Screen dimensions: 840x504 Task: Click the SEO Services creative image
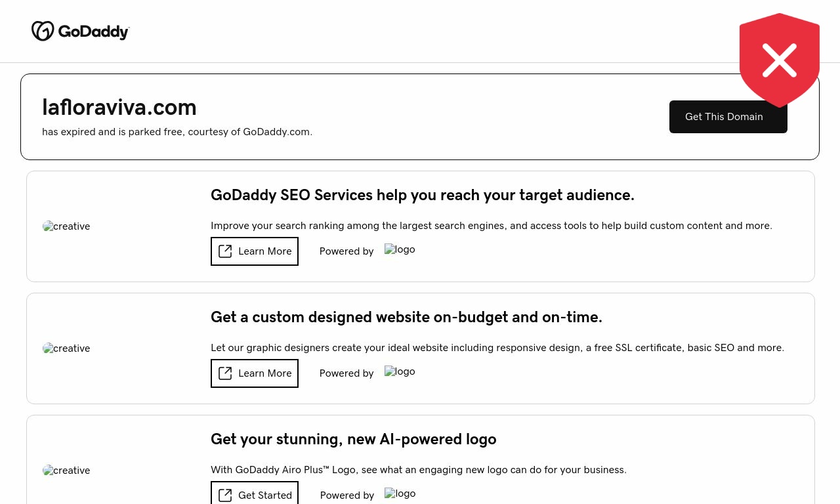click(x=66, y=226)
